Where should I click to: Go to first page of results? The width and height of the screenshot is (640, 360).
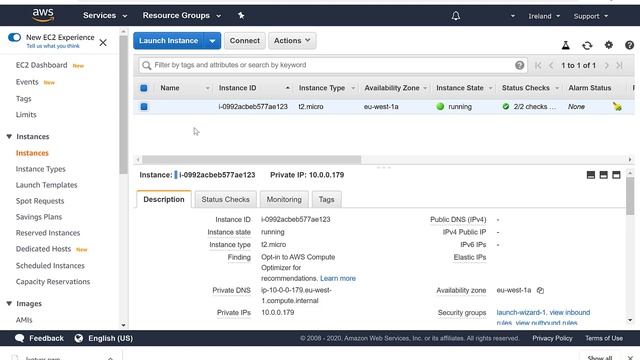click(538, 65)
